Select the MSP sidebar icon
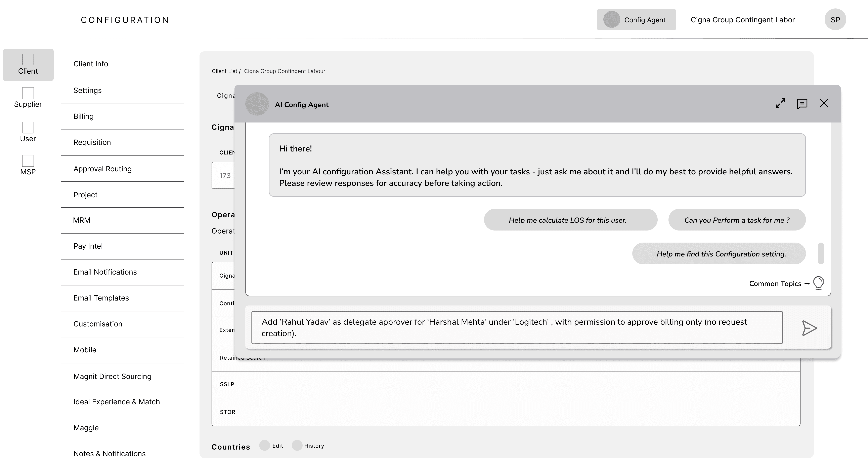Viewport: 868px width, 458px height. click(x=28, y=161)
